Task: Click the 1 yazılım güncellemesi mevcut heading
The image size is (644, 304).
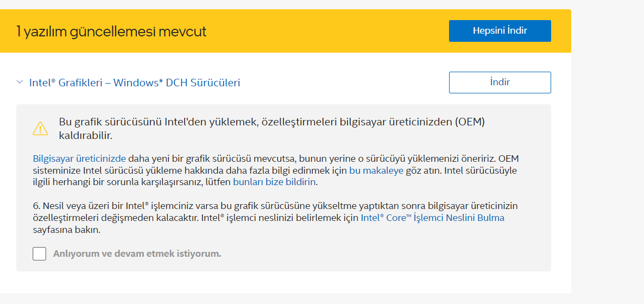Action: (111, 31)
